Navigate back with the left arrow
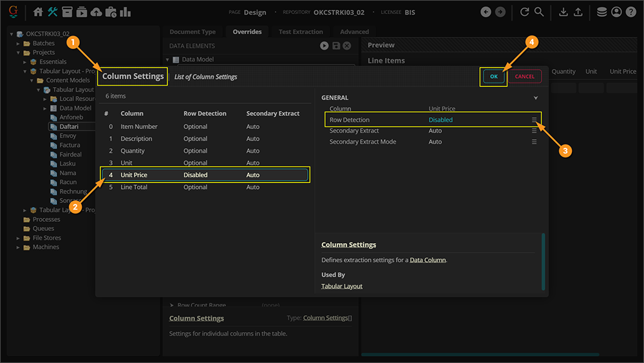The height and width of the screenshot is (363, 644). [486, 12]
